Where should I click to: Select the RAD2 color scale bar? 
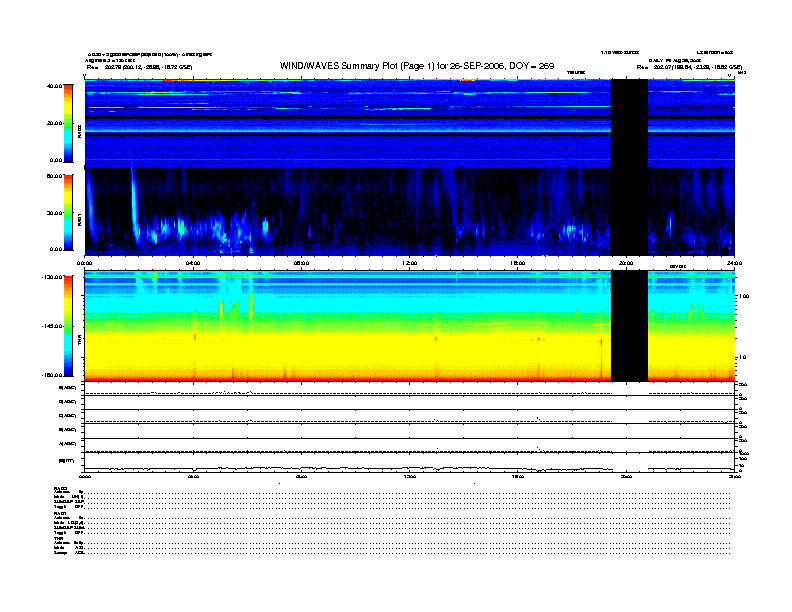click(x=68, y=123)
